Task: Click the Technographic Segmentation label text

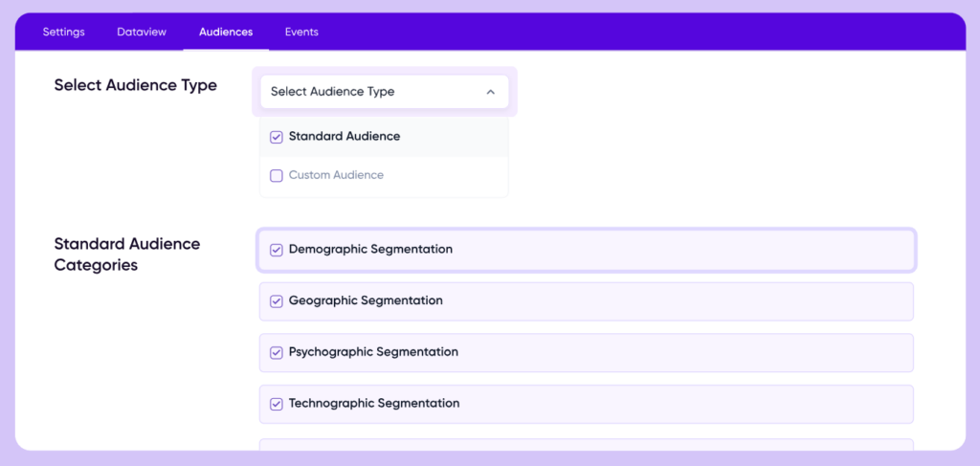Action: 374,404
